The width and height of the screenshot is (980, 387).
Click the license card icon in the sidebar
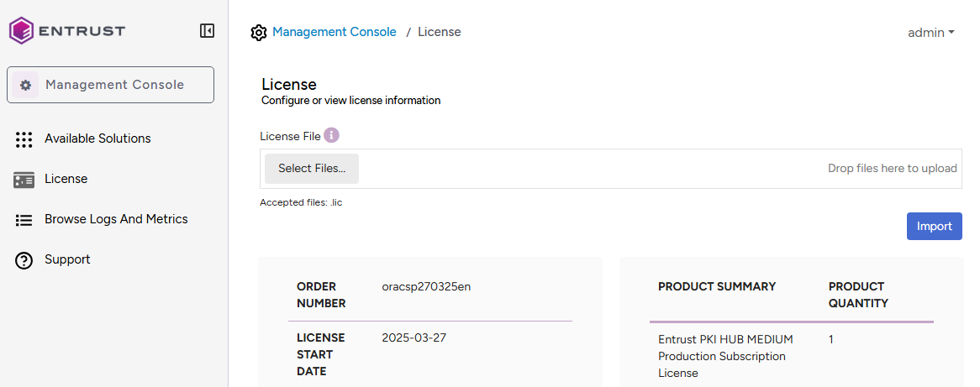point(24,180)
